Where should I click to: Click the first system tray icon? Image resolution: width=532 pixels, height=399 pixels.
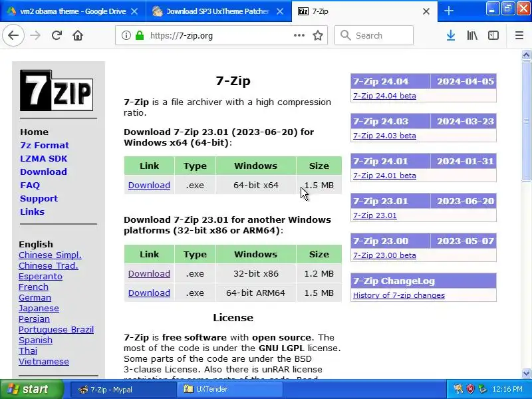(458, 389)
